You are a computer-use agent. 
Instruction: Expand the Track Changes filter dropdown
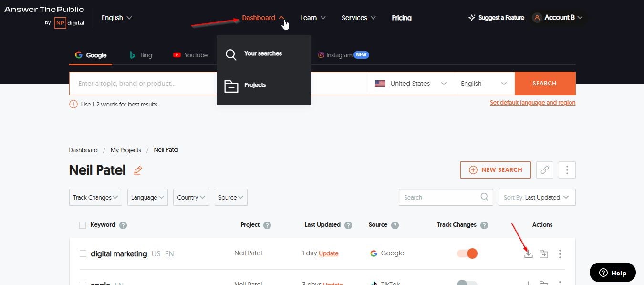point(95,198)
